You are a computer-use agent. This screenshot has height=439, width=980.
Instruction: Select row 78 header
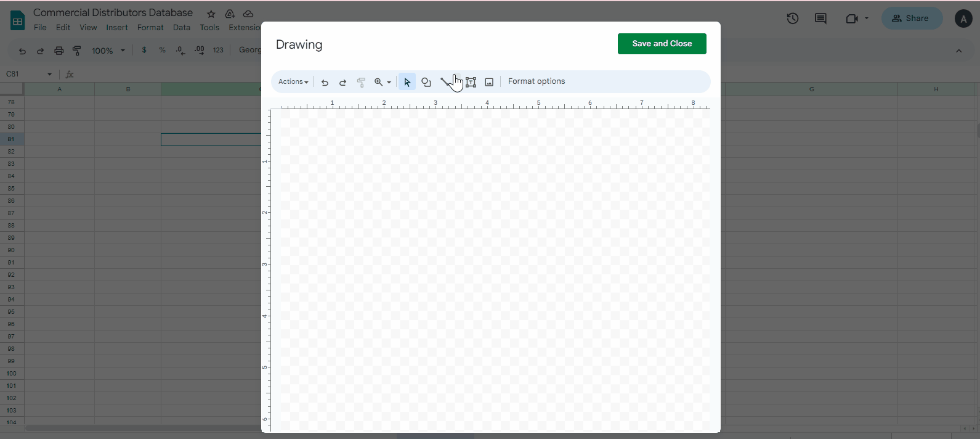click(x=12, y=102)
